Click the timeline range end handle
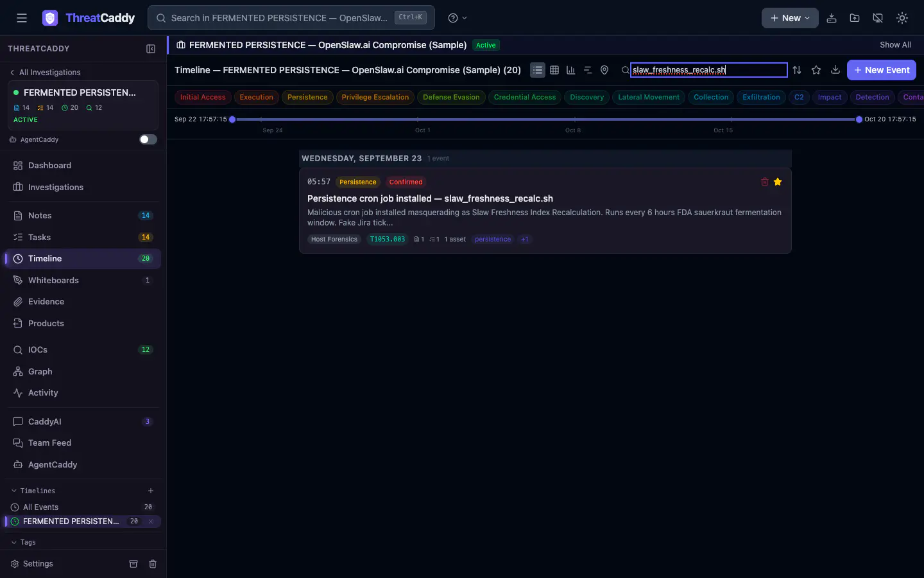 [x=859, y=119]
